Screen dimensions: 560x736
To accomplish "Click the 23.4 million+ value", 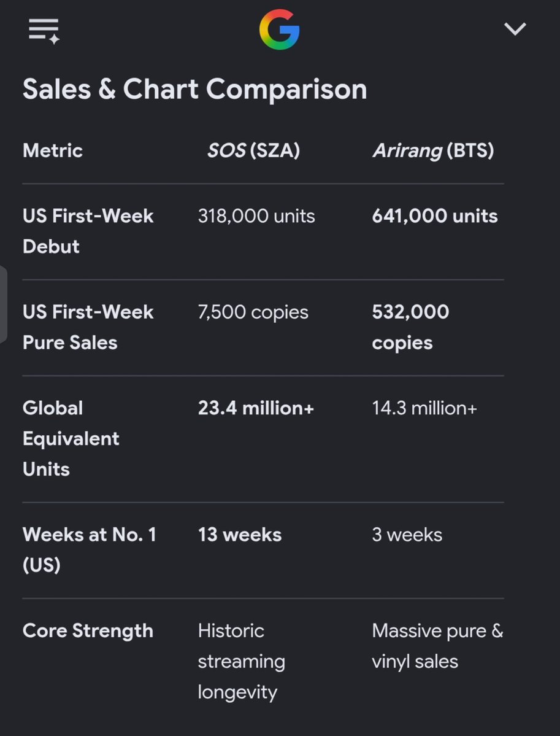I will 256,408.
